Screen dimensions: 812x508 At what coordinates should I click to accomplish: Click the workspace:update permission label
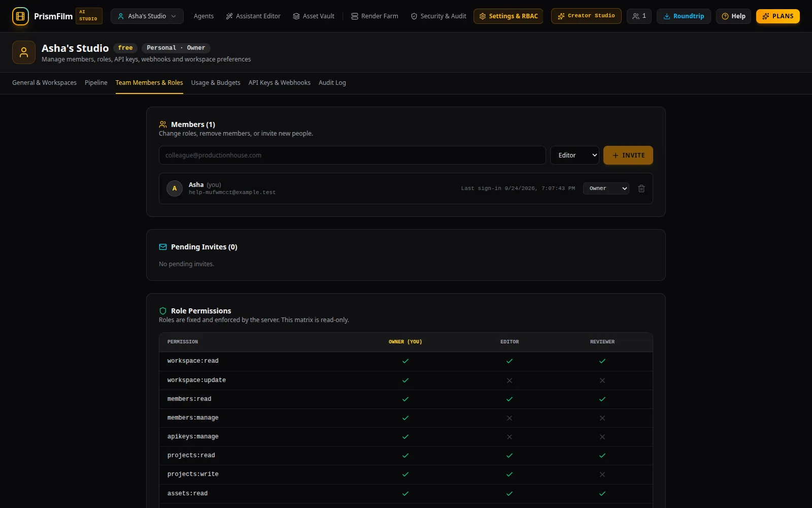pyautogui.click(x=196, y=380)
